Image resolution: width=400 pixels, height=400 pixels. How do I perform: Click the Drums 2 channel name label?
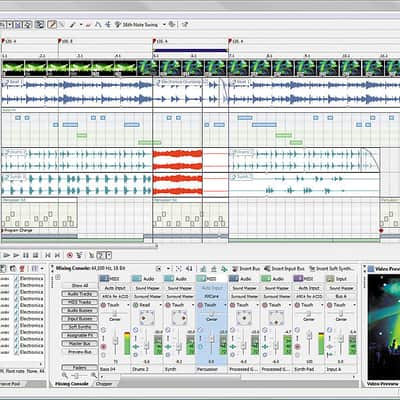click(x=140, y=369)
